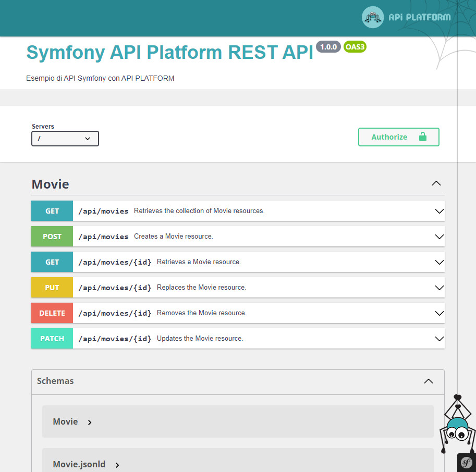
Task: Click the 1.0.0 version badge
Action: (328, 47)
